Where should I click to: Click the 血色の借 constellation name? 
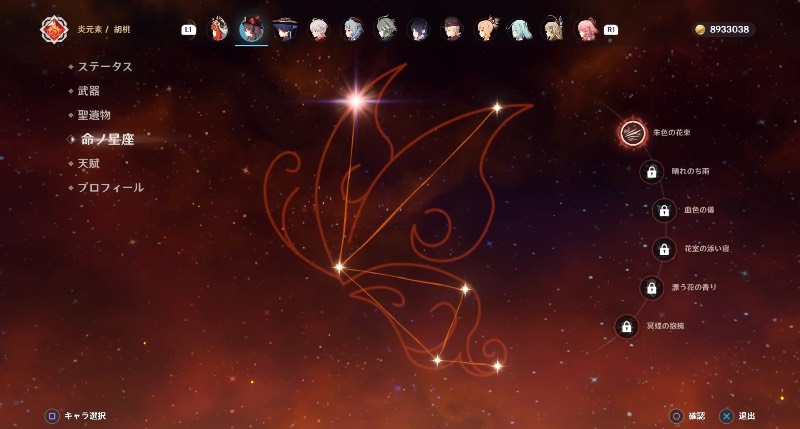(699, 210)
